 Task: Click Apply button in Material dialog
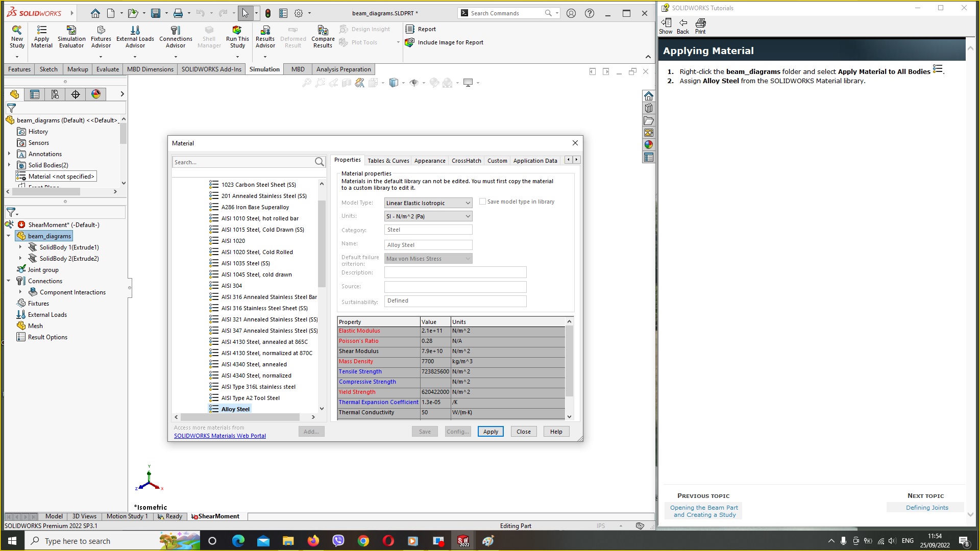pyautogui.click(x=491, y=432)
